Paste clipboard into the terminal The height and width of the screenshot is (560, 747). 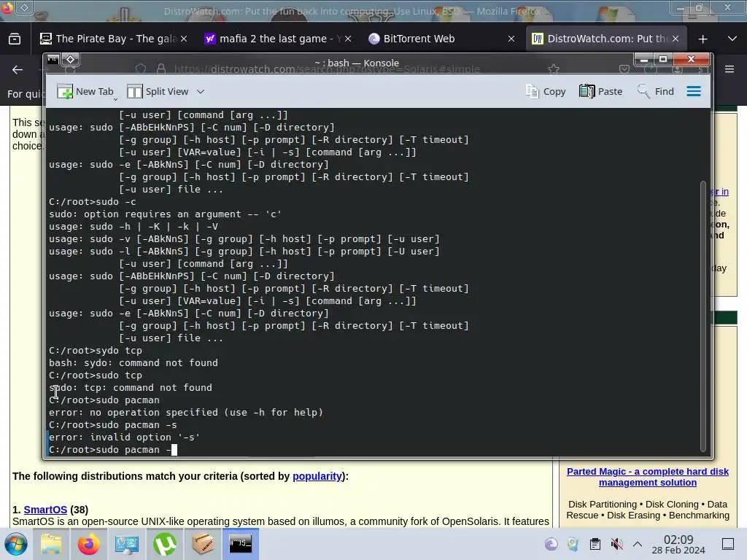pos(601,91)
